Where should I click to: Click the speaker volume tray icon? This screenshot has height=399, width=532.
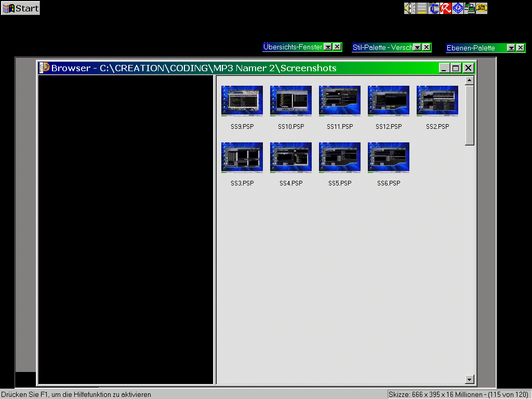coord(409,8)
